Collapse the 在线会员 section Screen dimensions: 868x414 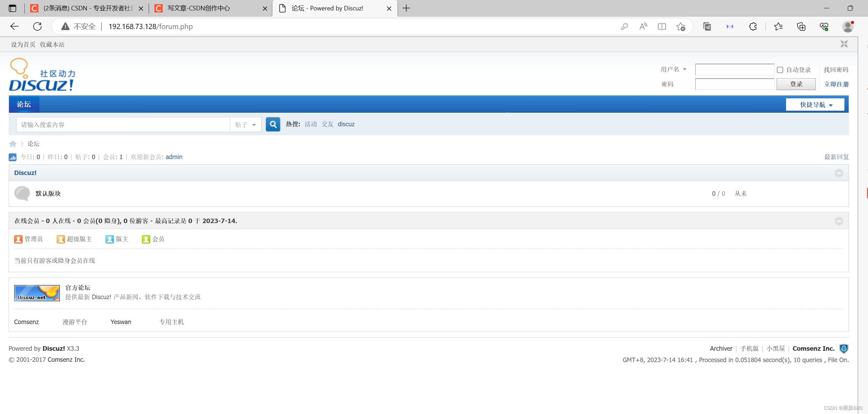839,221
